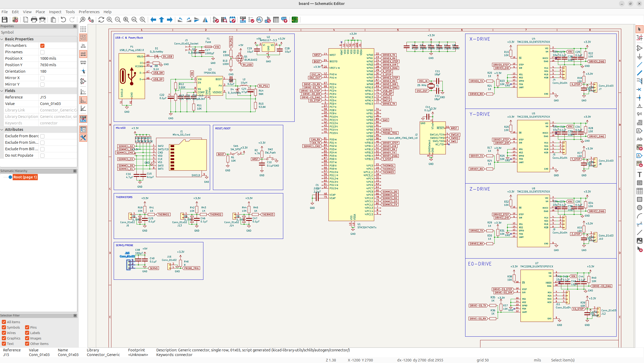Open the Help menu
Screen dimensions: 644x363
(x=108, y=12)
